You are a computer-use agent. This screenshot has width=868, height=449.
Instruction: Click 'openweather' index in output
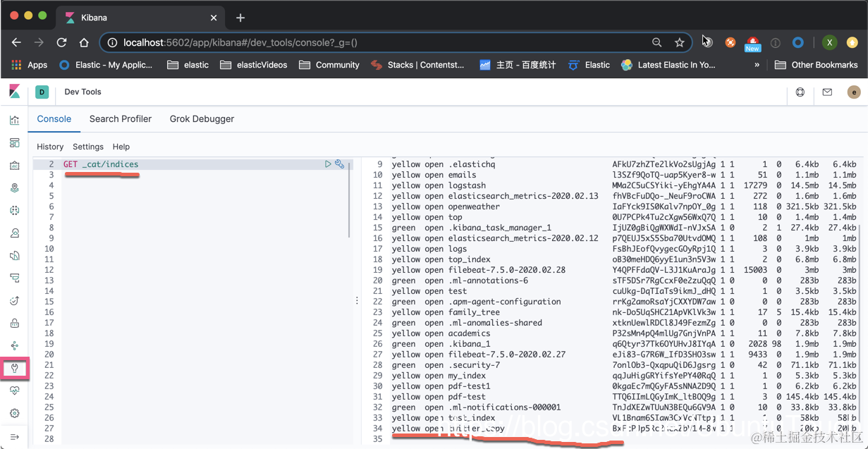tap(474, 207)
